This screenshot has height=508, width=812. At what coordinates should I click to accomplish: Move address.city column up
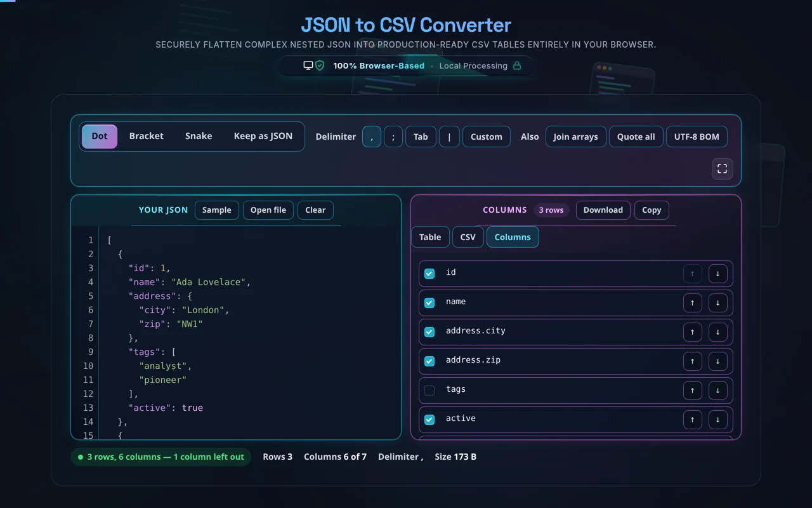click(x=692, y=332)
